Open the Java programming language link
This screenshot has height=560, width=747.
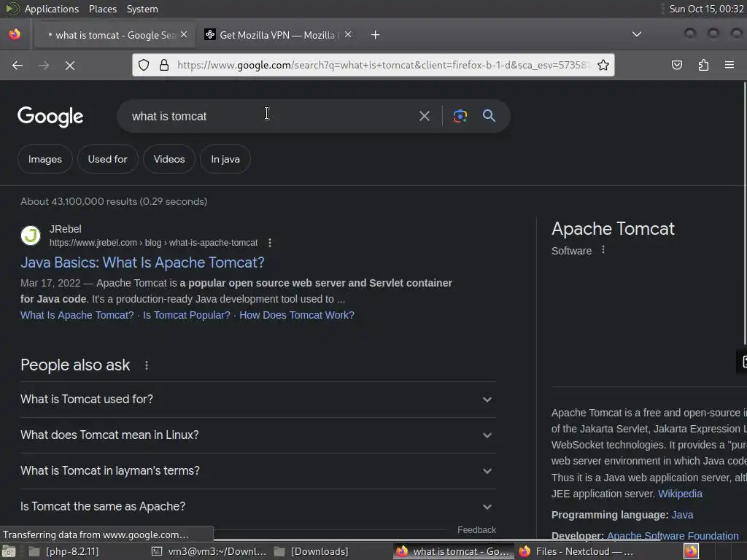[x=682, y=516]
